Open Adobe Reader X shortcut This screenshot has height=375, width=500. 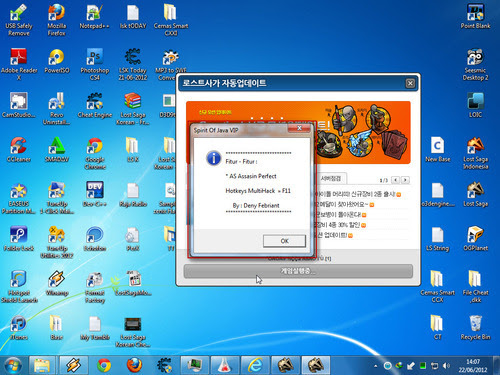tap(19, 64)
